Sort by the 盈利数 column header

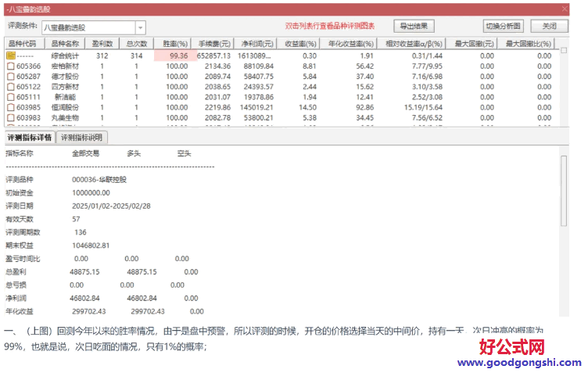click(x=102, y=44)
